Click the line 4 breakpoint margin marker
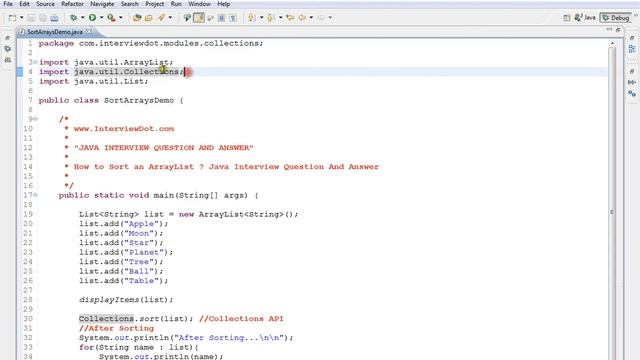This screenshot has width=640, height=360. coord(20,72)
